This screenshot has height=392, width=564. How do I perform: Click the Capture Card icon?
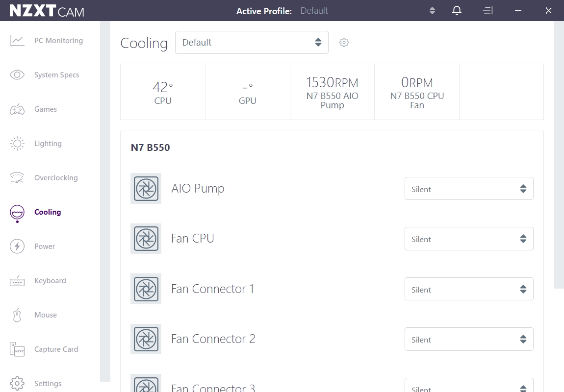tap(17, 349)
